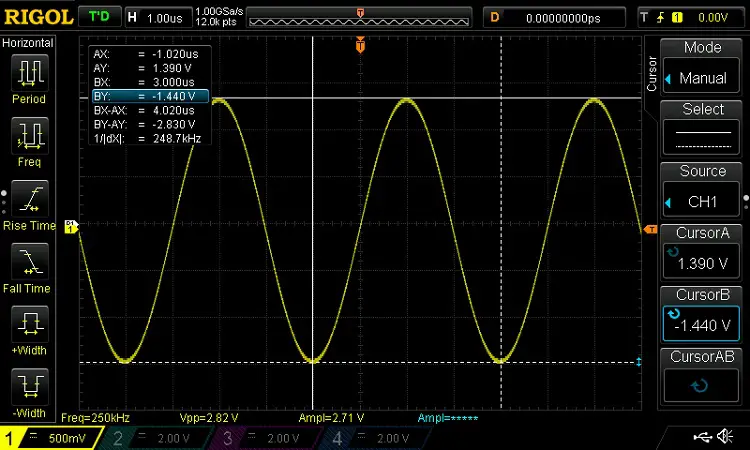Click the channel 1 ground level marker
This screenshot has width=750, height=450.
[71, 227]
